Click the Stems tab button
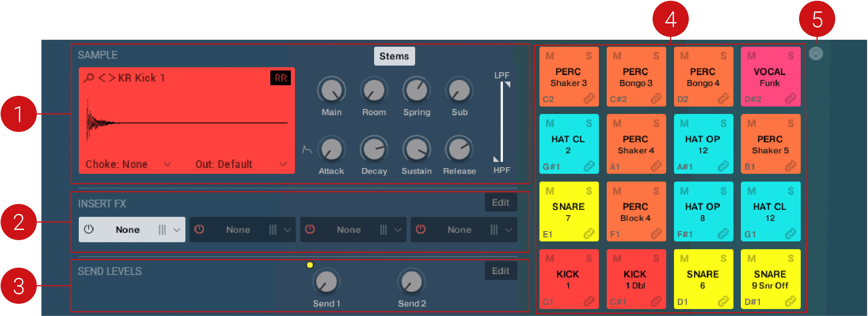 (x=394, y=56)
